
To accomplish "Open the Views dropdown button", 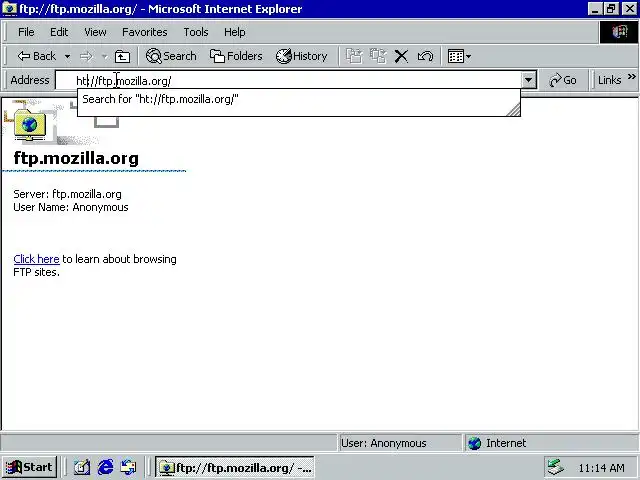I will [x=459, y=56].
